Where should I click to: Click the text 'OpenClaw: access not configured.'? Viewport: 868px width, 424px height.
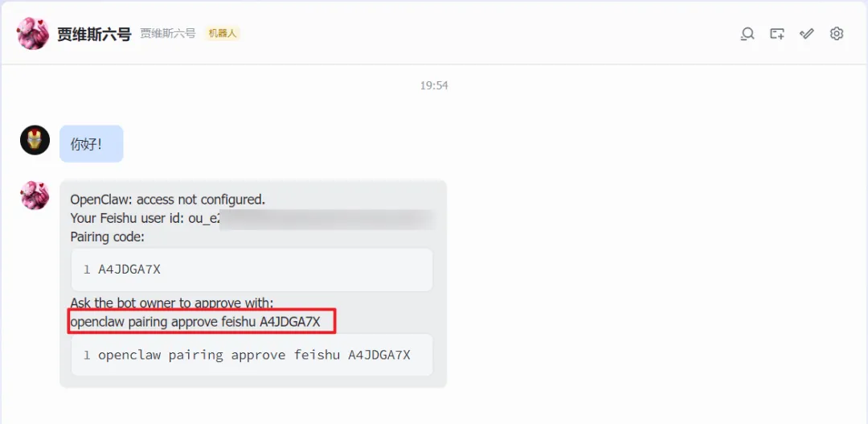168,200
